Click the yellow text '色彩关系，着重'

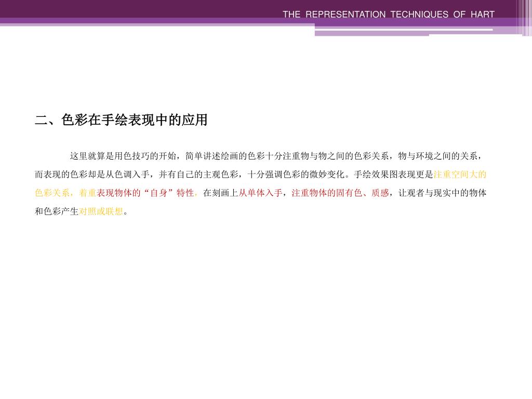pyautogui.click(x=65, y=193)
